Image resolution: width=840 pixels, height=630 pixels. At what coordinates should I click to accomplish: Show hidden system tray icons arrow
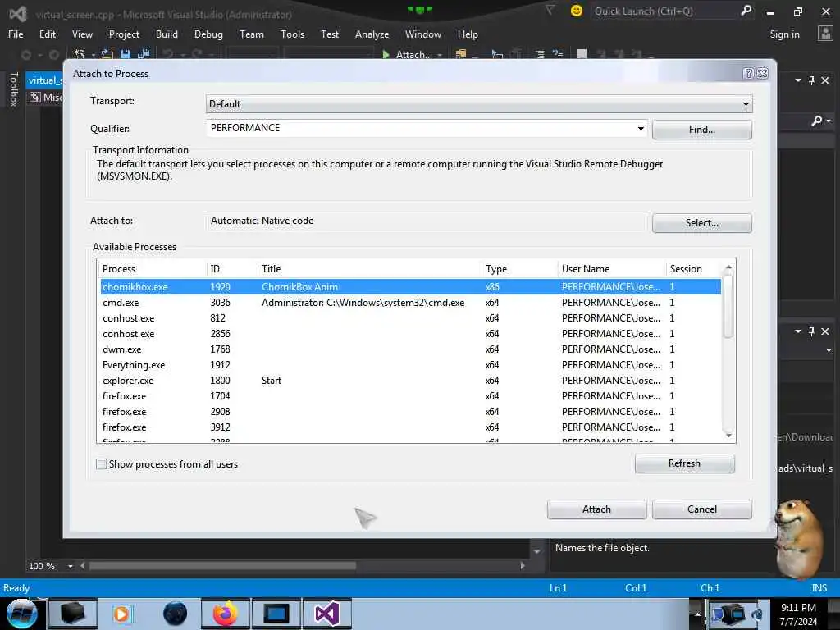click(x=697, y=614)
